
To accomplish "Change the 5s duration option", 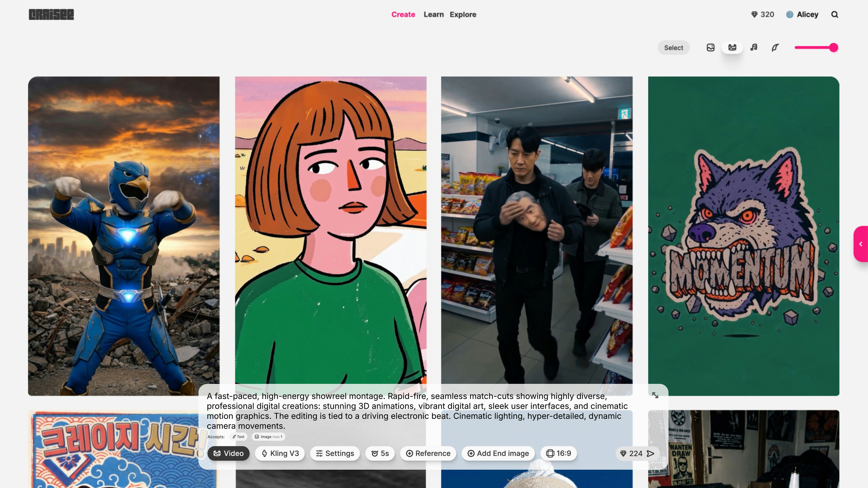I will click(380, 453).
